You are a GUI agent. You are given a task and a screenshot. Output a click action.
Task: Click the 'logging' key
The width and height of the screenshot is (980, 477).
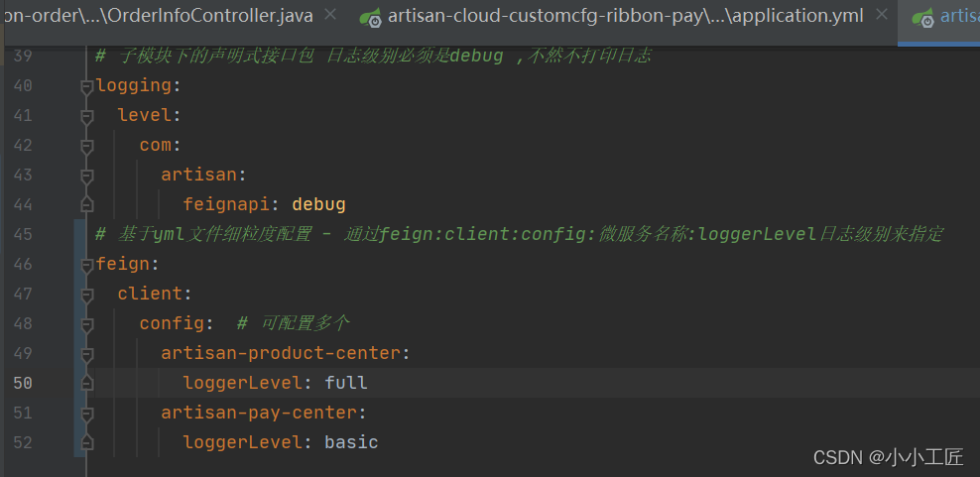134,85
